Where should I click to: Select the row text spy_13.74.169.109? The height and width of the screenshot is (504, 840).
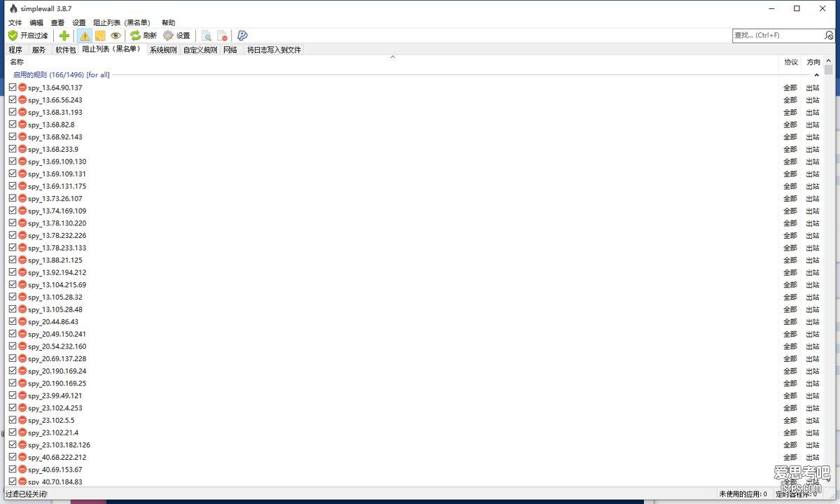pos(57,211)
